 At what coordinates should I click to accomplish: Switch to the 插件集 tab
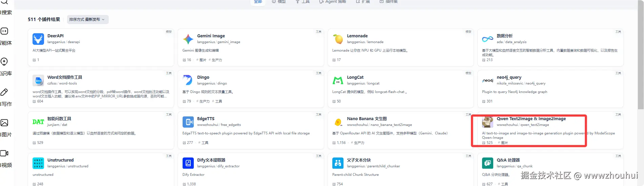[389, 2]
